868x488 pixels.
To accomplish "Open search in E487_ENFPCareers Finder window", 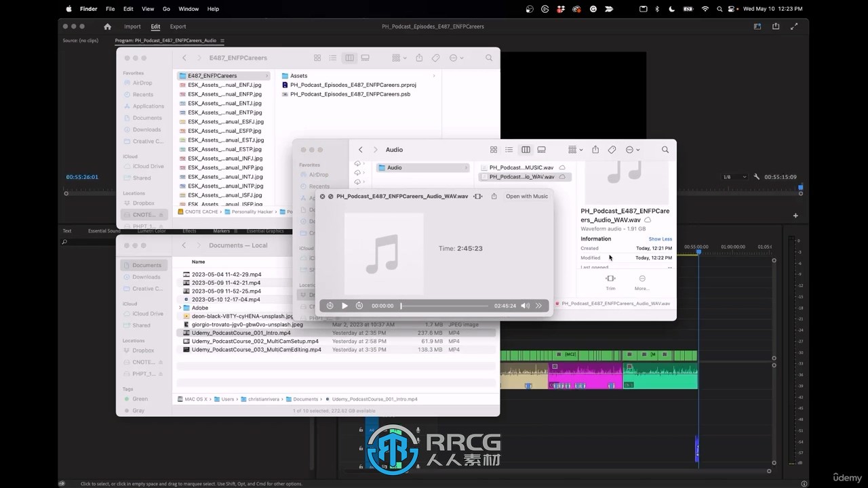I will (489, 58).
